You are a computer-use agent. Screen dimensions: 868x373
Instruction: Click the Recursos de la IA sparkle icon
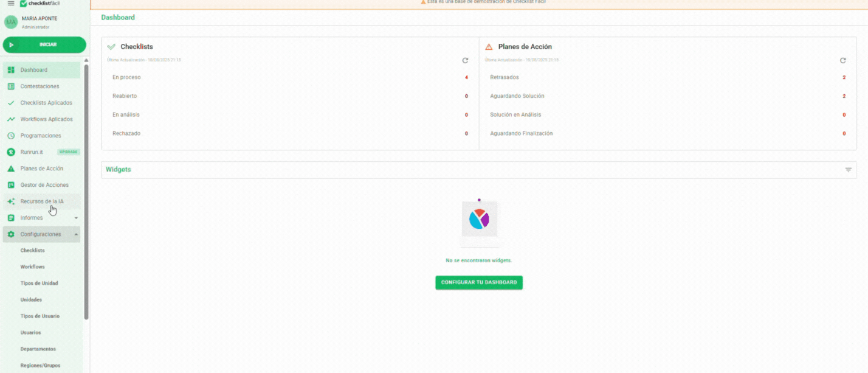(x=11, y=201)
